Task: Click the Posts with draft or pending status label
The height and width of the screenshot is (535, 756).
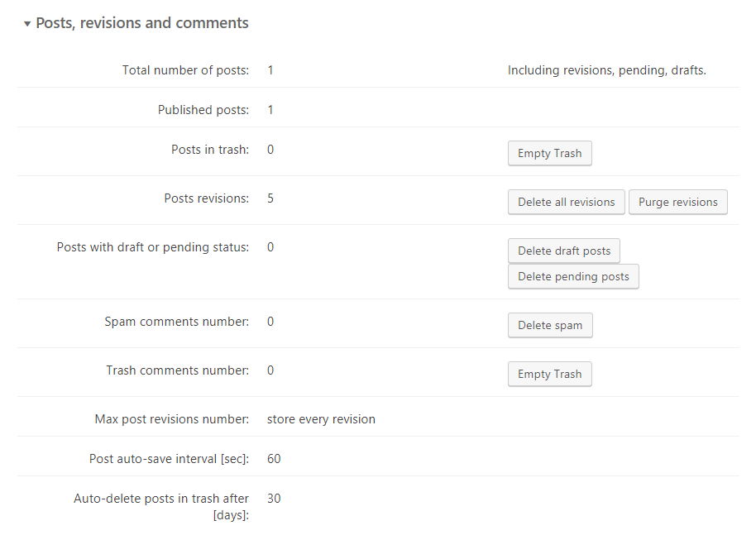Action: 152,247
